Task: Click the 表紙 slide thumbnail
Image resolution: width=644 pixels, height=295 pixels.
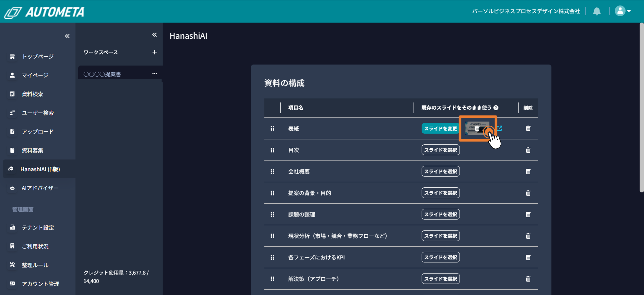Action: [x=477, y=128]
